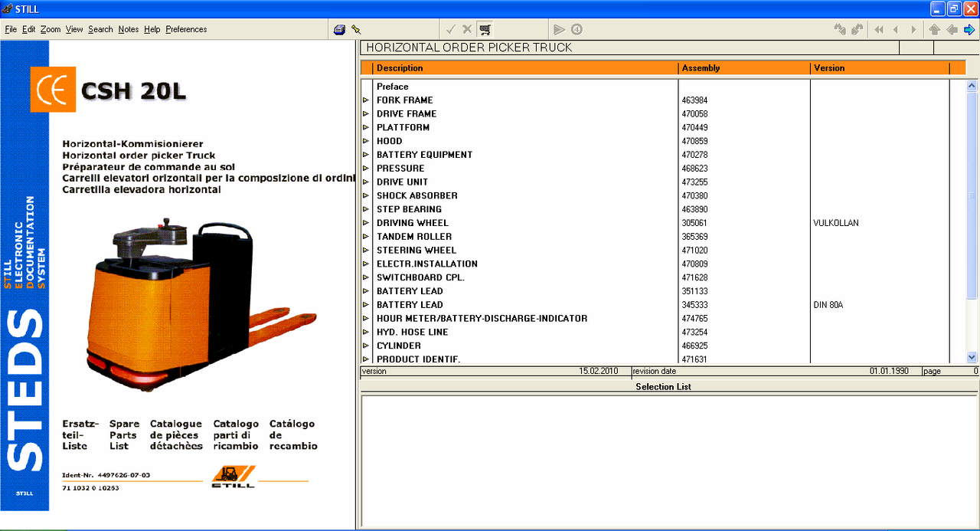
Task: Expand the DRIVING WHEEL tree node
Action: point(366,223)
